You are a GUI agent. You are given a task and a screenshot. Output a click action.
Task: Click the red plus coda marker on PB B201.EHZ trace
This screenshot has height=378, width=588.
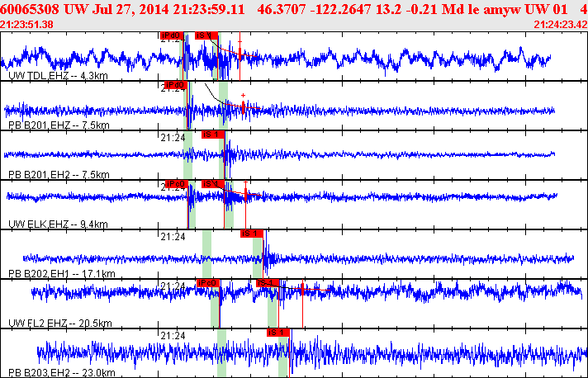pos(243,96)
